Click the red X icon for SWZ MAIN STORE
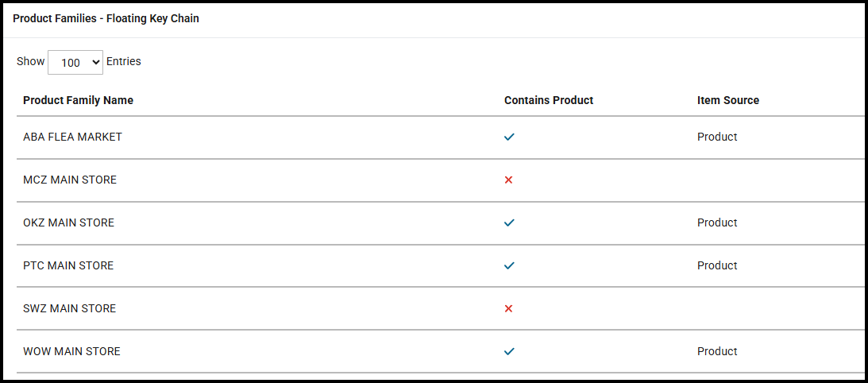Image resolution: width=868 pixels, height=383 pixels. [x=508, y=309]
